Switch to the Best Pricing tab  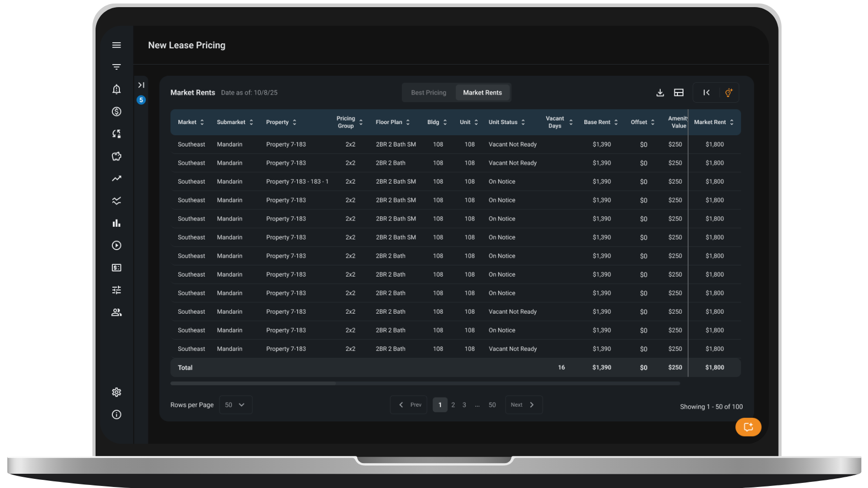(428, 93)
